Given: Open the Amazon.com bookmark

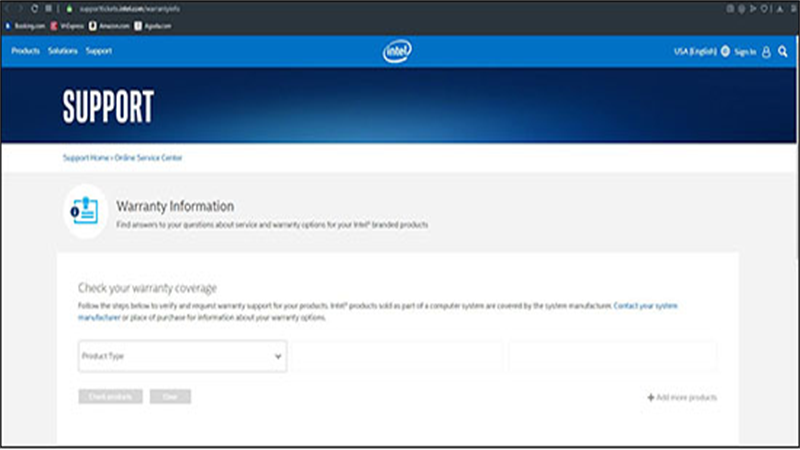Looking at the screenshot, I should [109, 26].
